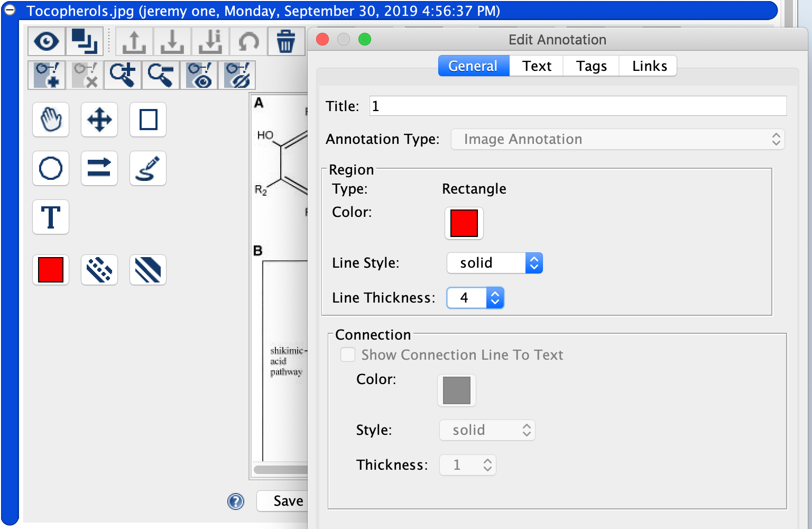Choose the circle annotation tool
This screenshot has width=812, height=529.
click(50, 168)
